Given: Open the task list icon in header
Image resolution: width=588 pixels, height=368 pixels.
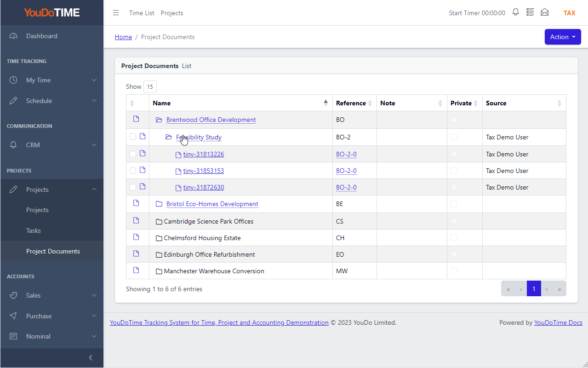Looking at the screenshot, I should click(530, 12).
